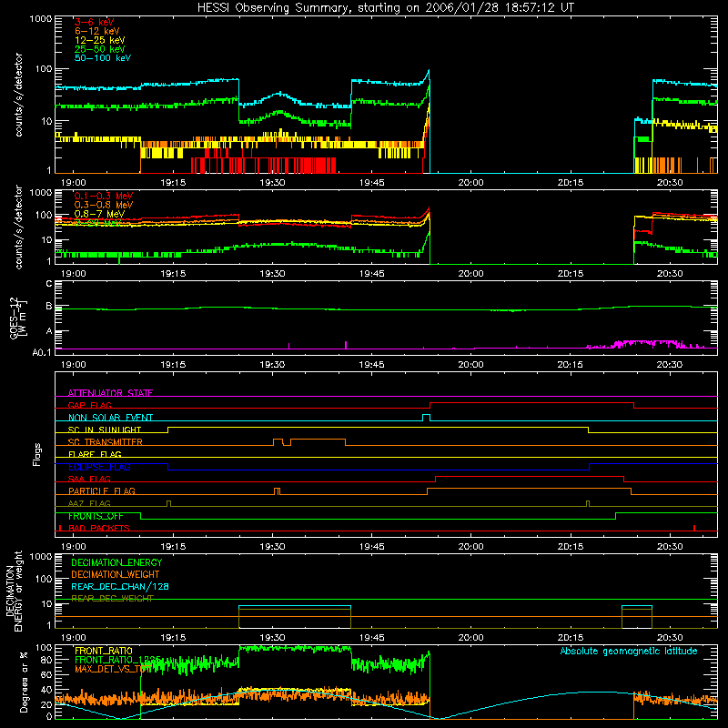Select the 25-50 keV legend label
728x728 pixels.
(x=100, y=49)
